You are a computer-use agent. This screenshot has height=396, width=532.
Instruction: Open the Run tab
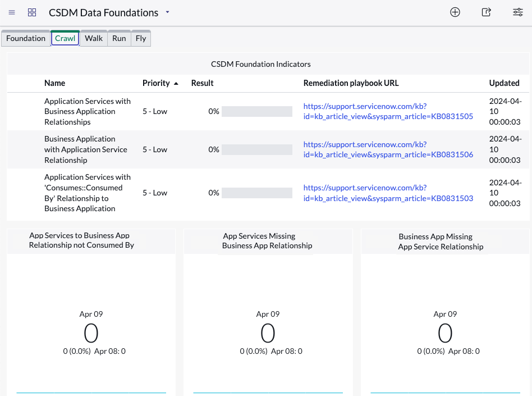tap(119, 38)
